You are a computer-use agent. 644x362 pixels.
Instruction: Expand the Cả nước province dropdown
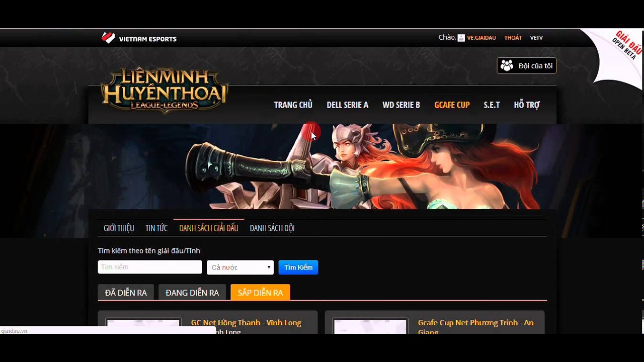point(240,267)
